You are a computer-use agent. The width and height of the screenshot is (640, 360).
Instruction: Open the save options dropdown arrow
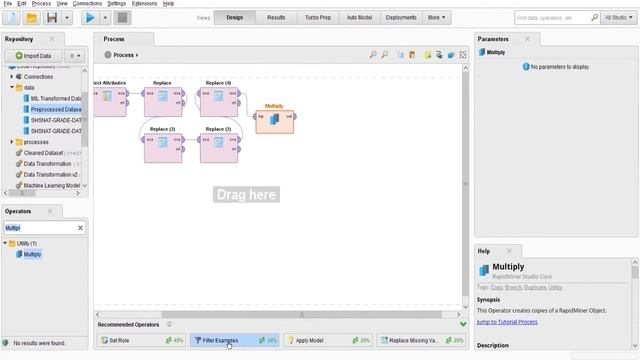pyautogui.click(x=67, y=18)
